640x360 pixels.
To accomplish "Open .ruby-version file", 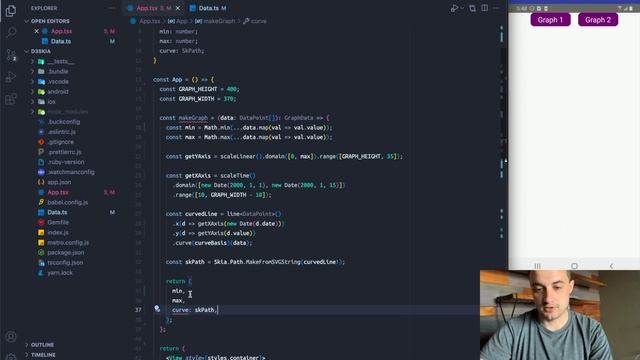I will (x=66, y=162).
